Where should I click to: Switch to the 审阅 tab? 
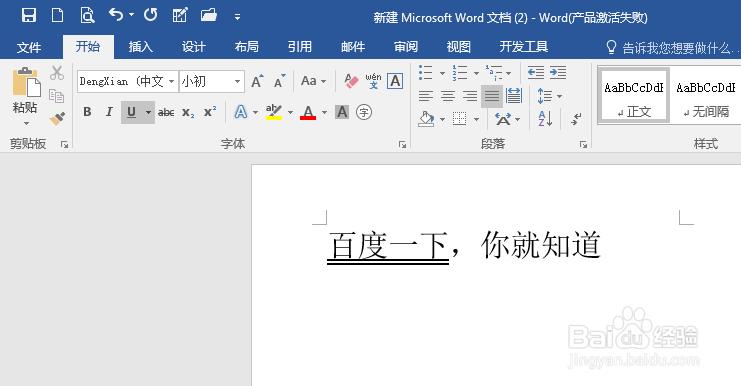[x=406, y=47]
